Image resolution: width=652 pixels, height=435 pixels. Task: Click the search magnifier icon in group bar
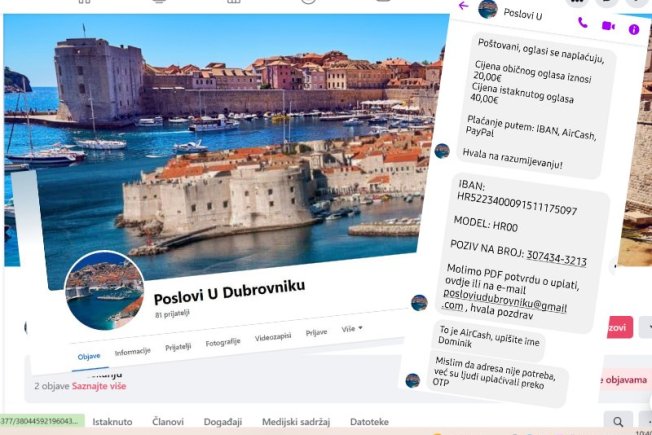(618, 422)
